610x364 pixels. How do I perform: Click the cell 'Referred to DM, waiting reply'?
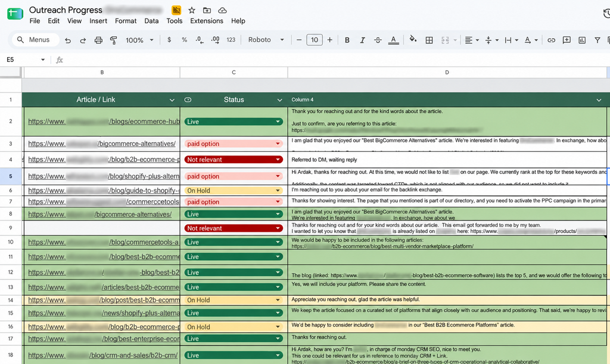point(447,160)
